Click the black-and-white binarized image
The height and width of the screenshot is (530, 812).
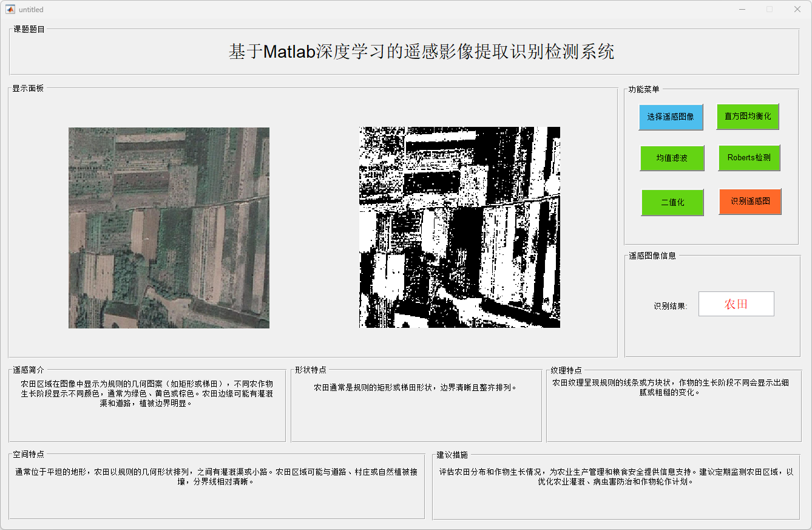(459, 227)
